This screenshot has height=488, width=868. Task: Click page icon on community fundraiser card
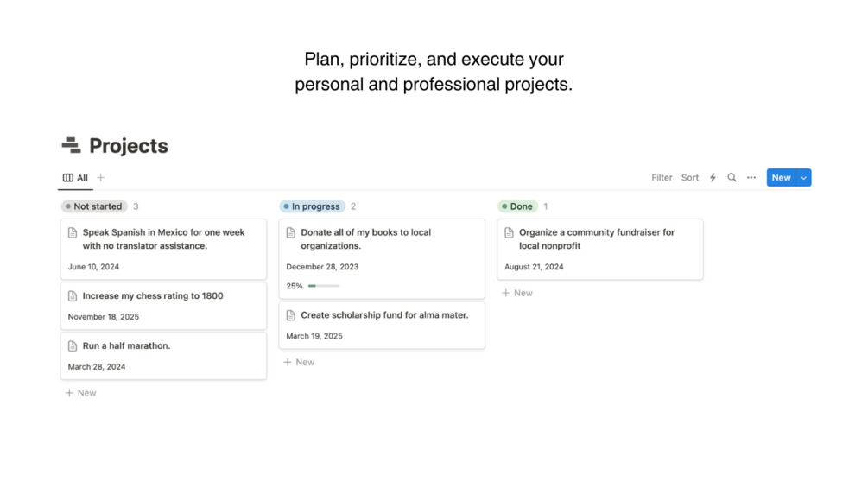click(510, 232)
